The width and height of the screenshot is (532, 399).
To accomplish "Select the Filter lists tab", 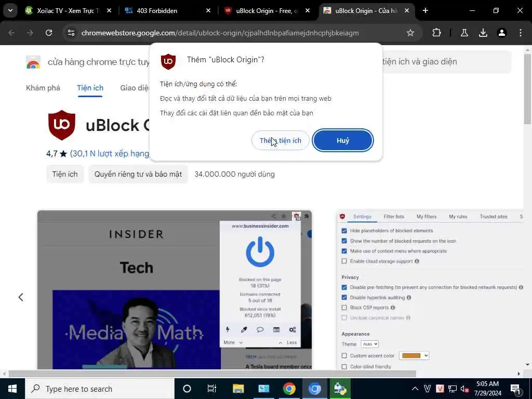I will (x=394, y=217).
